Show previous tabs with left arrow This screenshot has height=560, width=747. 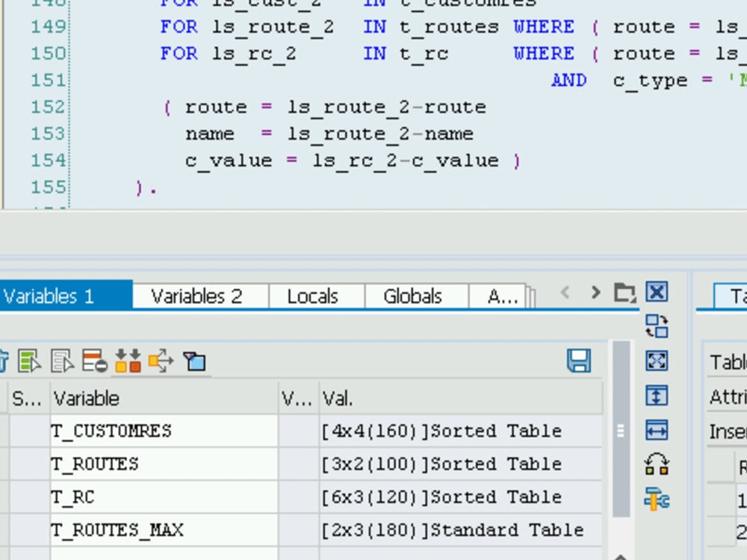pyautogui.click(x=565, y=292)
